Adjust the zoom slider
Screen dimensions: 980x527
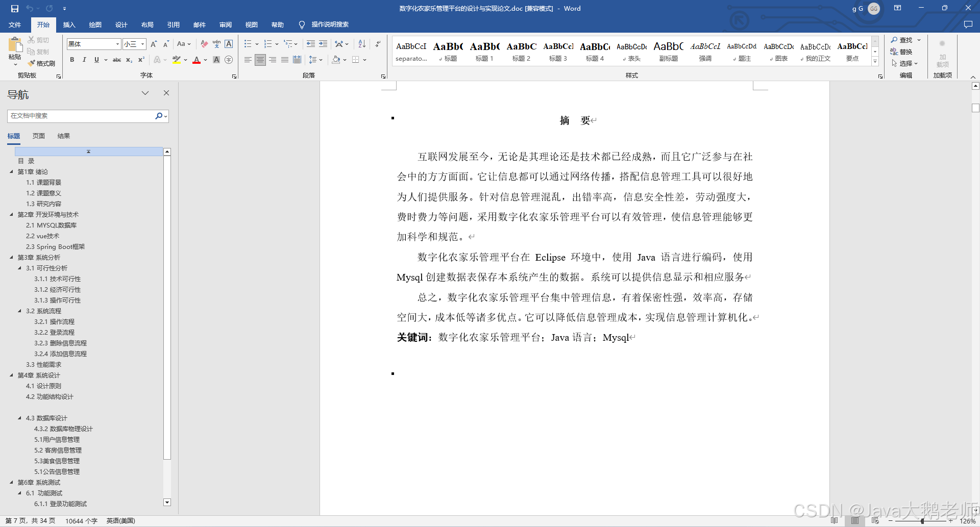922,521
